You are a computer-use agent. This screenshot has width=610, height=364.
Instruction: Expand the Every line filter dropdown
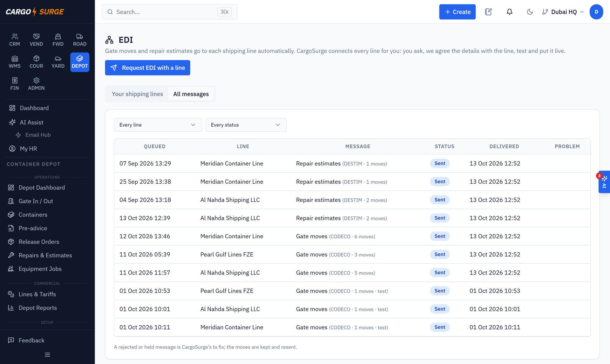[158, 125]
